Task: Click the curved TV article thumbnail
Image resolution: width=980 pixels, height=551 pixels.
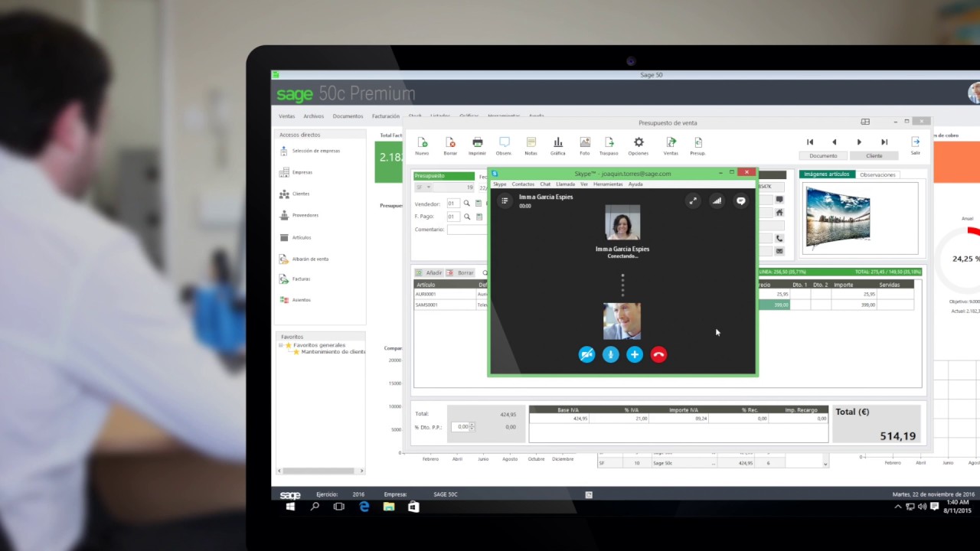Action: point(838,219)
